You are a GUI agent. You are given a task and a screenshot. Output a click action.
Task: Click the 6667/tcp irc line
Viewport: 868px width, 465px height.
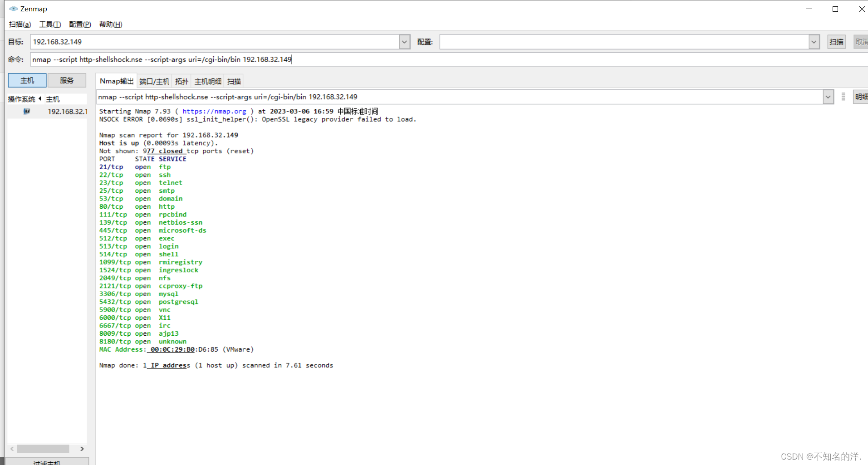coord(135,326)
